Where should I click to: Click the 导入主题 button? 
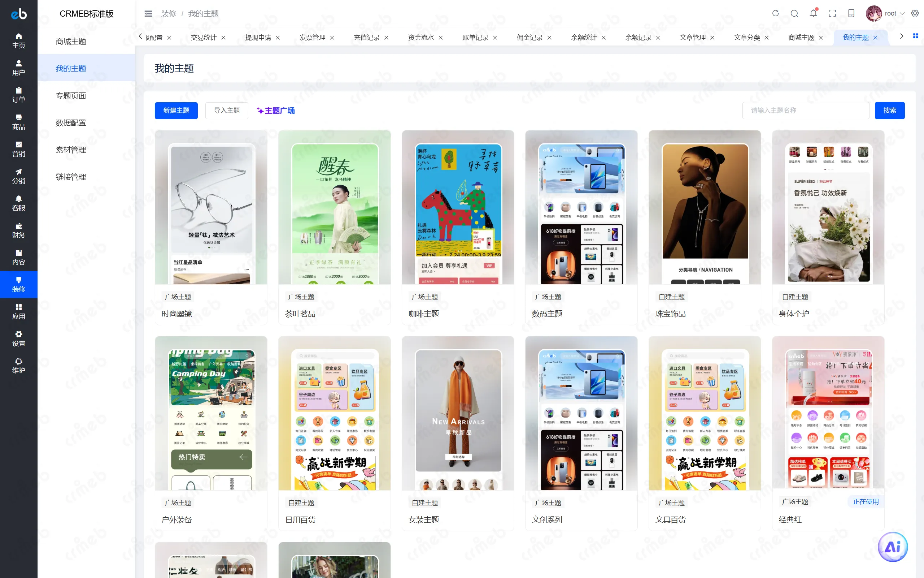pos(227,111)
